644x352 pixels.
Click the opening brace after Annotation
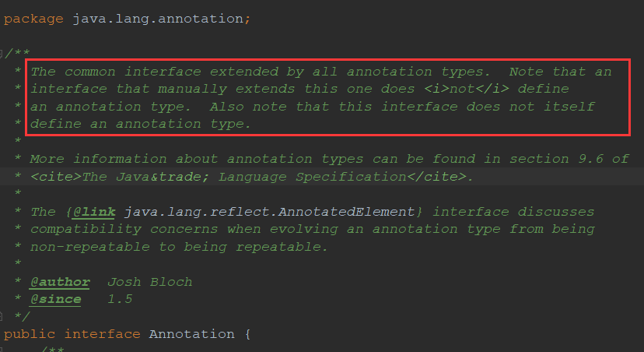click(247, 334)
